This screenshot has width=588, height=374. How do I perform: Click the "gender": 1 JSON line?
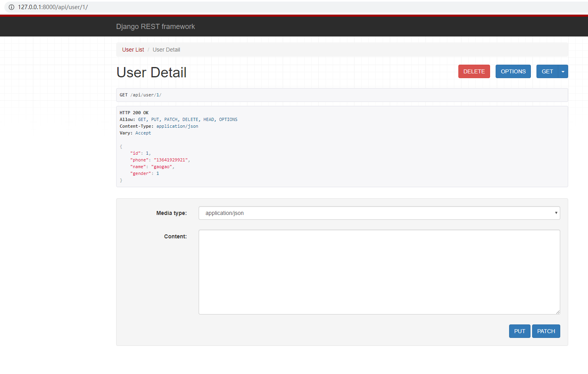point(144,173)
